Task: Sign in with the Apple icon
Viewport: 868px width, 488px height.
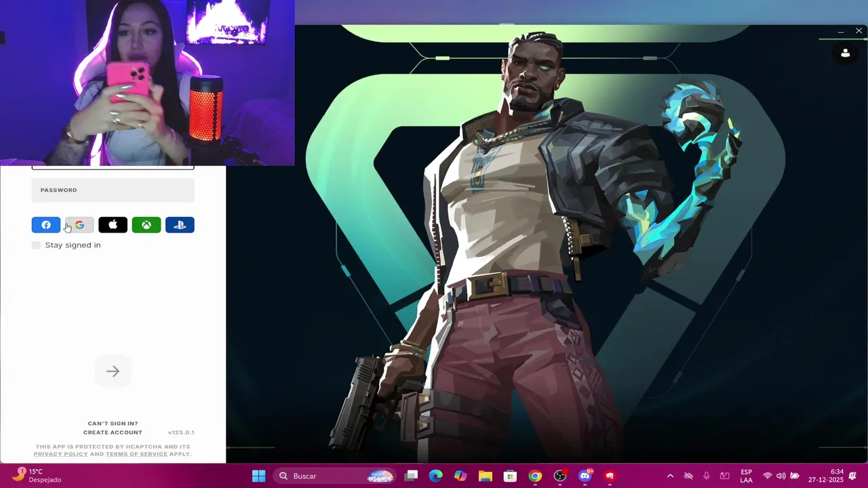Action: tap(113, 225)
